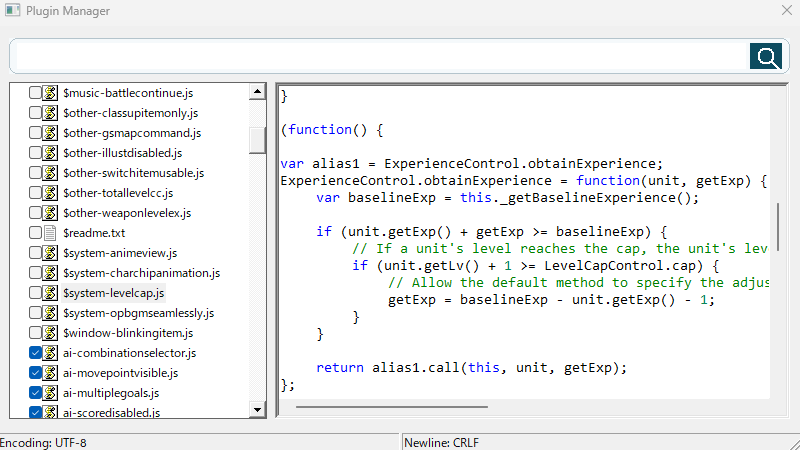
Task: Select the $system-charchipanimation.js entry
Action: pyautogui.click(x=141, y=273)
